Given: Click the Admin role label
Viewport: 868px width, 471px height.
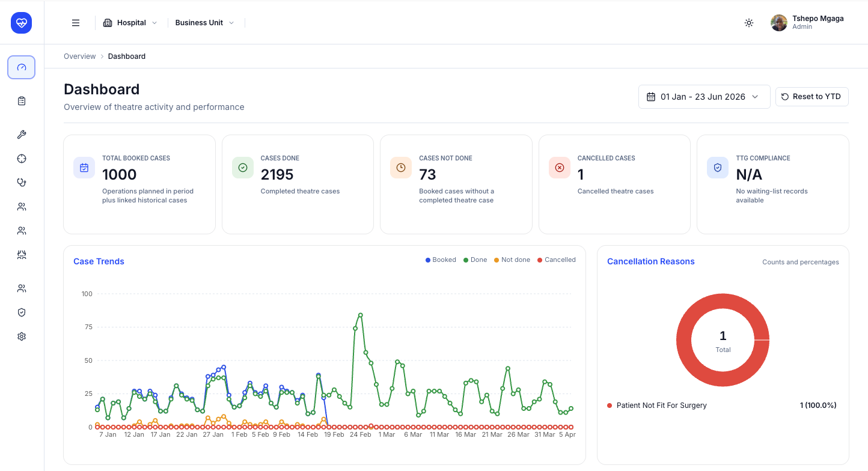Looking at the screenshot, I should click(802, 27).
